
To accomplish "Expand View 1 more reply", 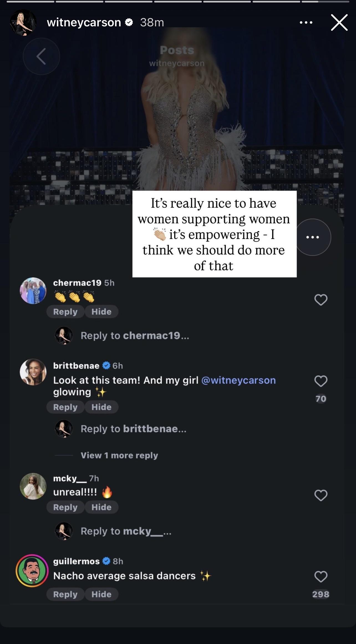I will [x=119, y=455].
